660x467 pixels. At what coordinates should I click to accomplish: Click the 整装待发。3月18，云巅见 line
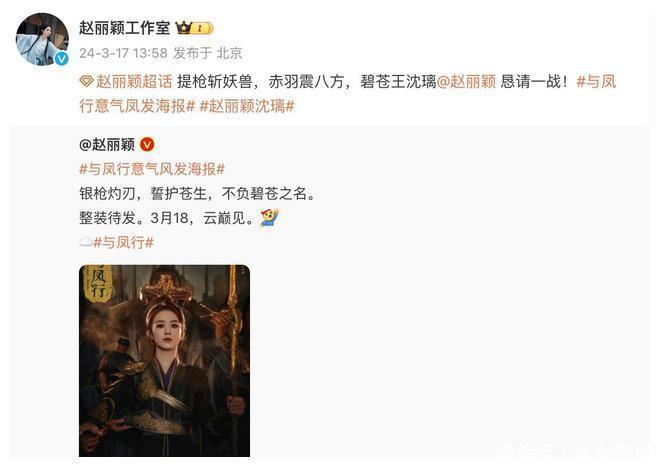tap(167, 218)
